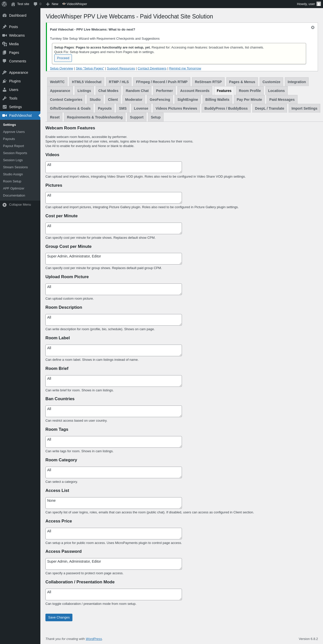
Task: Open Appearance via the paintbrush icon
Action: click(x=5, y=73)
